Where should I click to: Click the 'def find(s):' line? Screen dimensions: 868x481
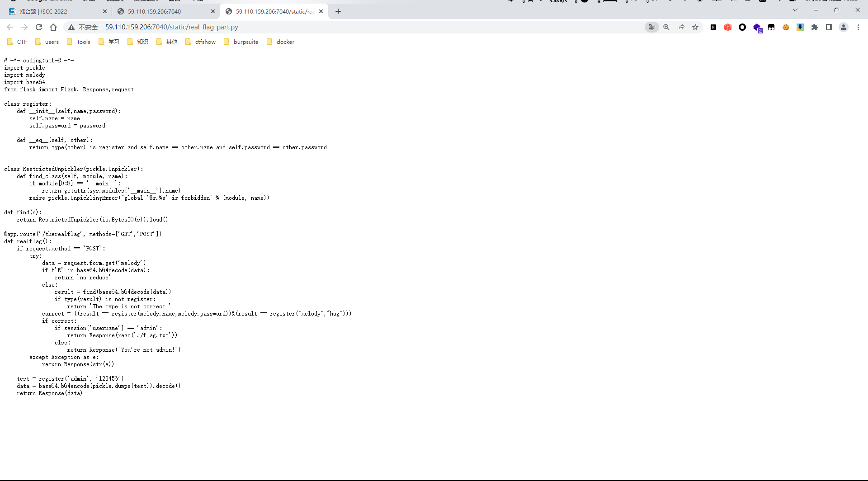coord(23,212)
